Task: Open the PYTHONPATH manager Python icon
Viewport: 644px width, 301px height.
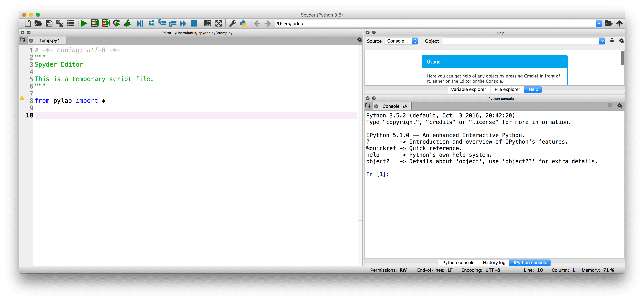Action: point(243,24)
